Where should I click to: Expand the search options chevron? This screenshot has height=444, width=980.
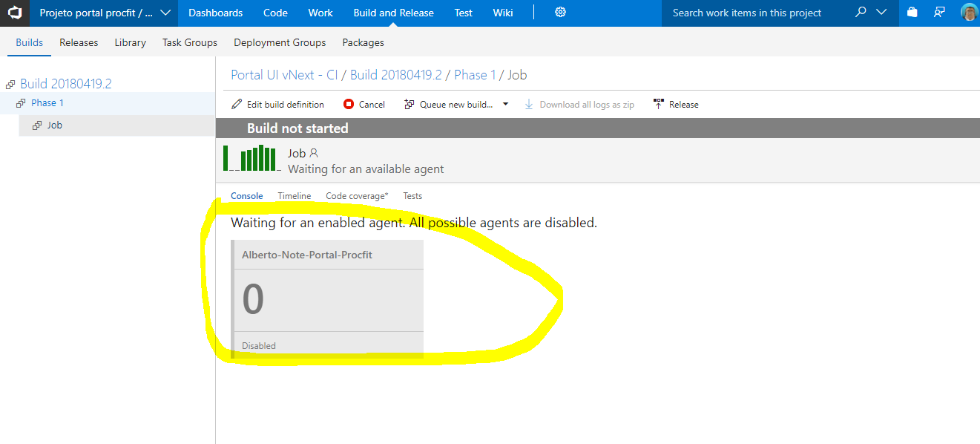pos(880,13)
